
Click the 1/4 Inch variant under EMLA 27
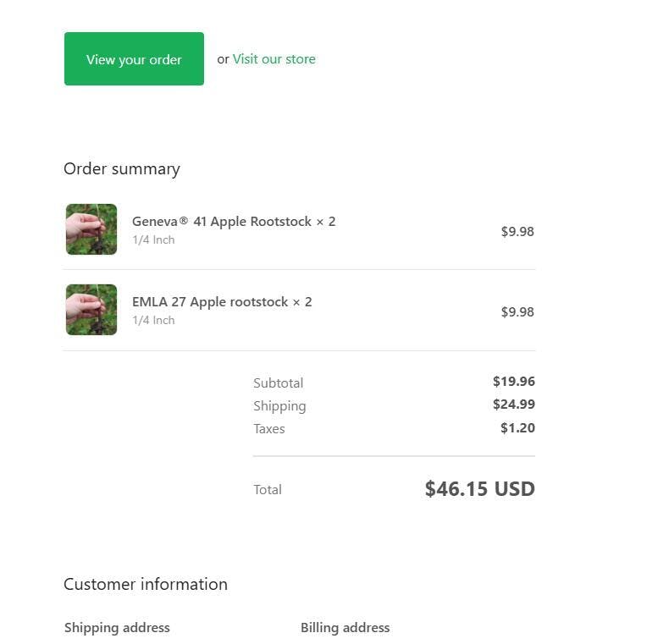153,321
